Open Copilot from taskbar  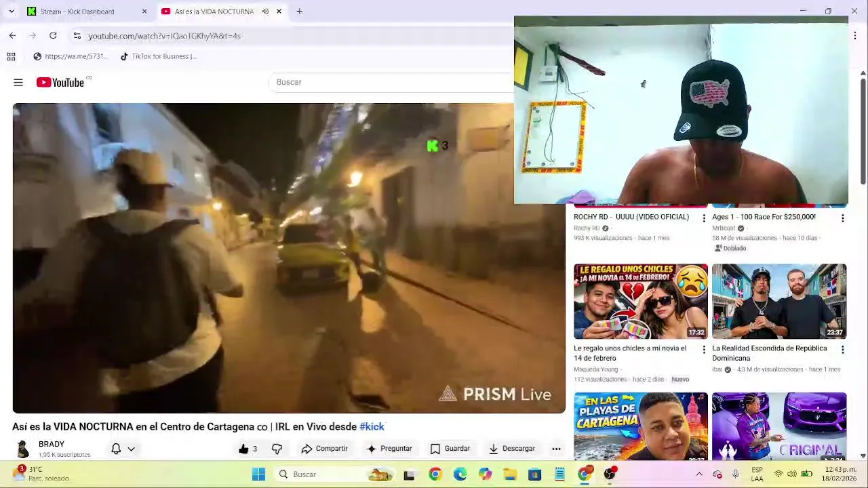485,474
